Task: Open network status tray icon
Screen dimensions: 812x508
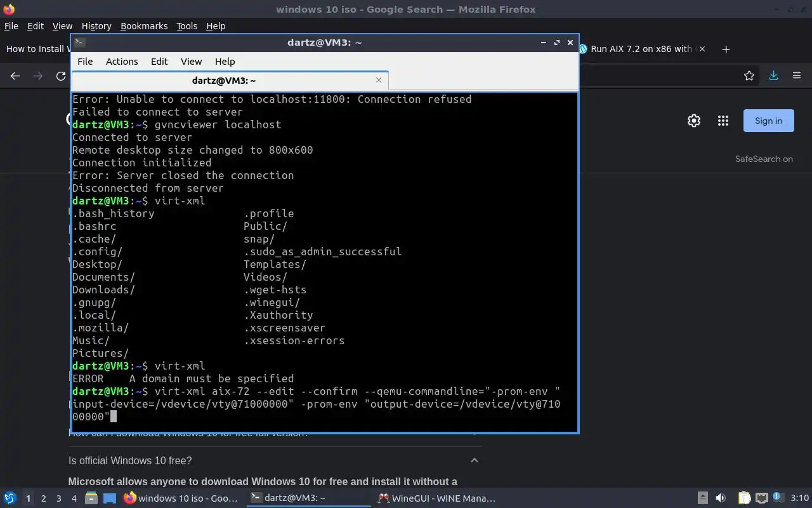Action: pos(762,498)
